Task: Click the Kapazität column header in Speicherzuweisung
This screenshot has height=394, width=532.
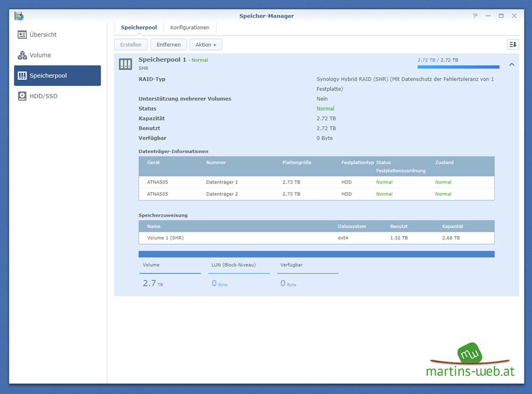Action: coord(453,226)
